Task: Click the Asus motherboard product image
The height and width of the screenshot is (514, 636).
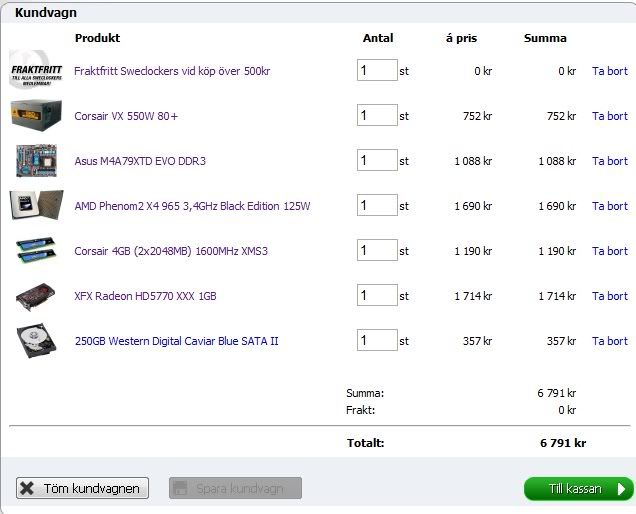Action: pyautogui.click(x=36, y=161)
